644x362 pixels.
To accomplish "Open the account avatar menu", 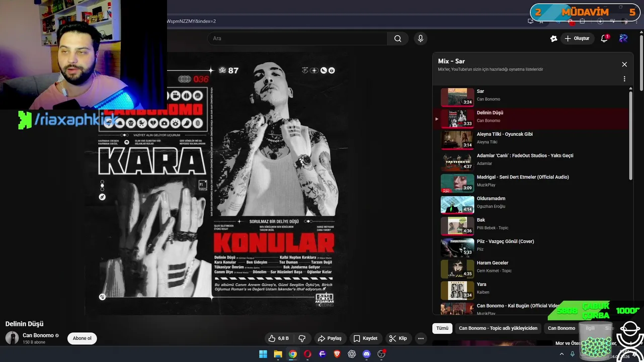I will [x=623, y=38].
